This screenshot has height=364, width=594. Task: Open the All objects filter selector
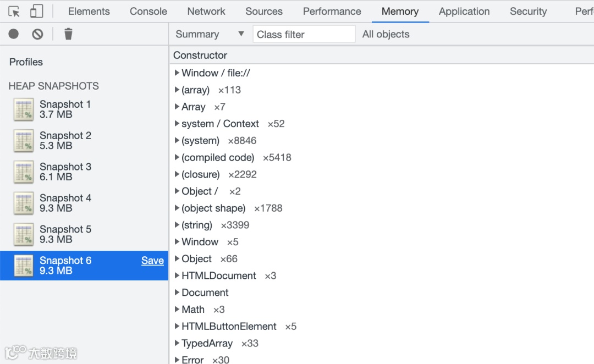(x=386, y=34)
